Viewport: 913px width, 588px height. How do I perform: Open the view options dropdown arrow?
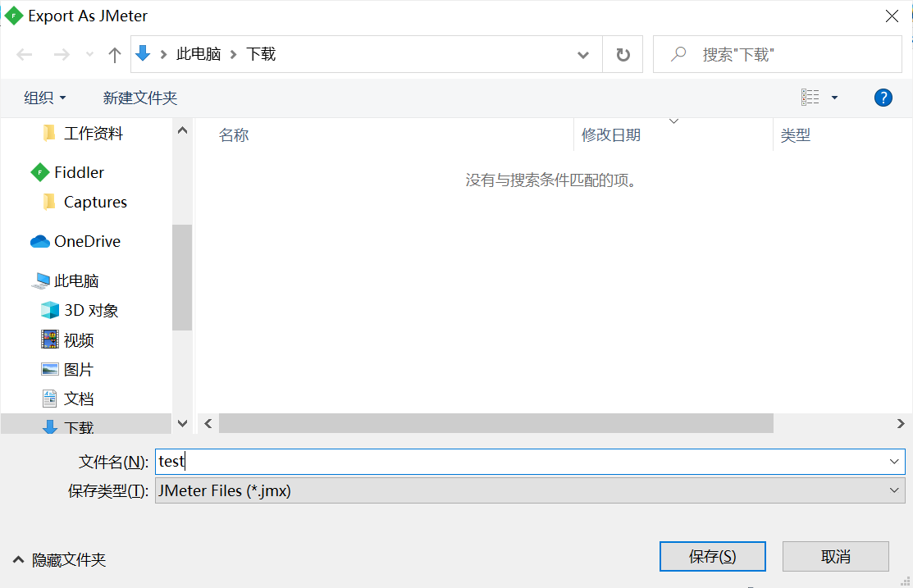click(834, 98)
